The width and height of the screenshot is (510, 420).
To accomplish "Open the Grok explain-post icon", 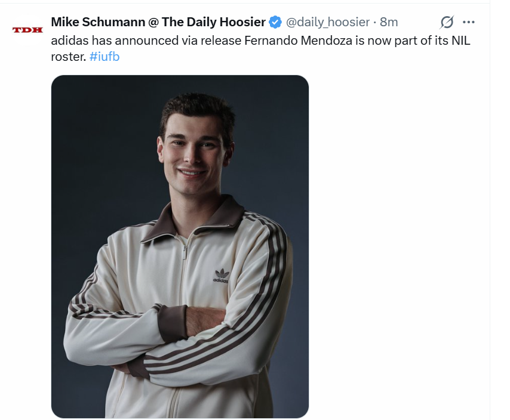I will [x=447, y=23].
